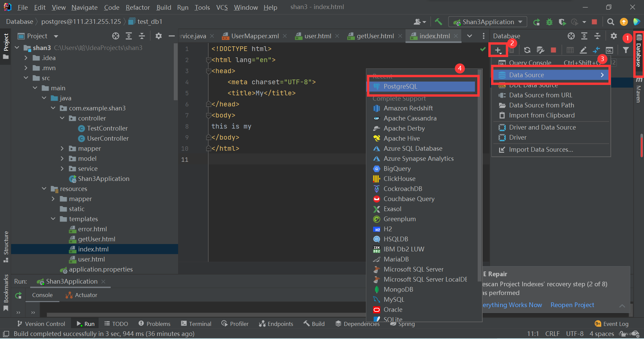This screenshot has width=644, height=339.
Task: Open the Project view dropdown arrow
Action: click(56, 36)
